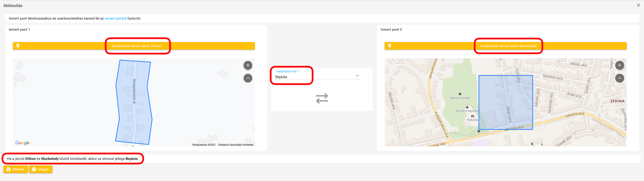Zoom out on the Otthon map

tap(248, 78)
